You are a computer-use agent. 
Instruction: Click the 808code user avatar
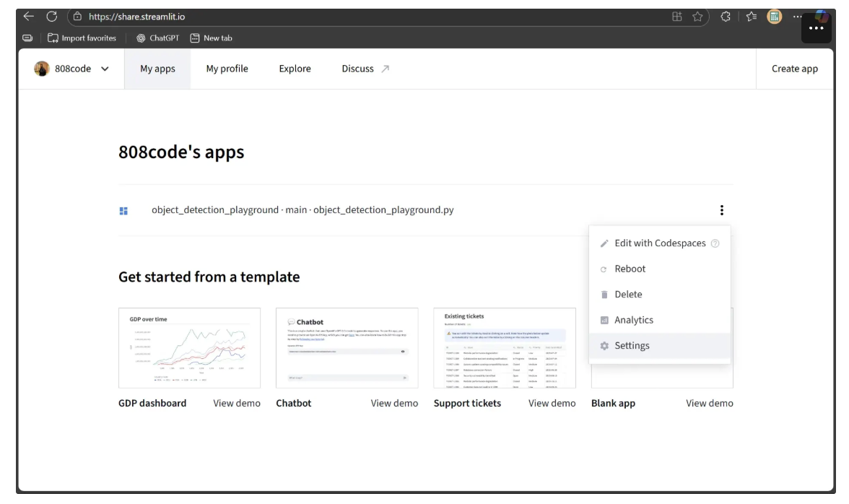tap(42, 69)
